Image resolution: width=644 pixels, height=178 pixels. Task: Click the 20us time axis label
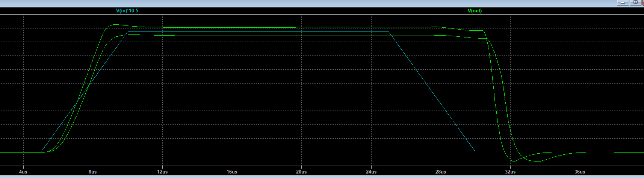pos(301,172)
